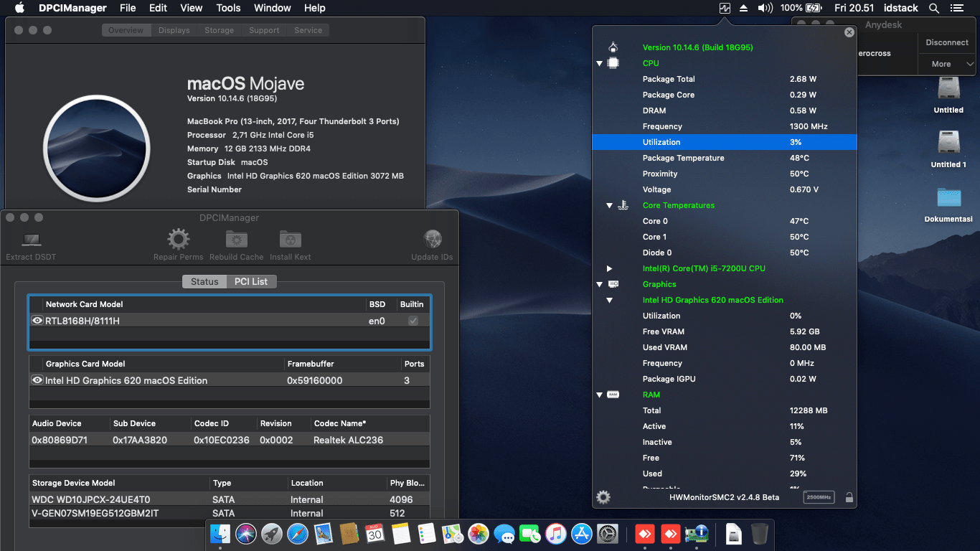
Task: Select the Storage tab in About This Mac
Action: coord(219,30)
